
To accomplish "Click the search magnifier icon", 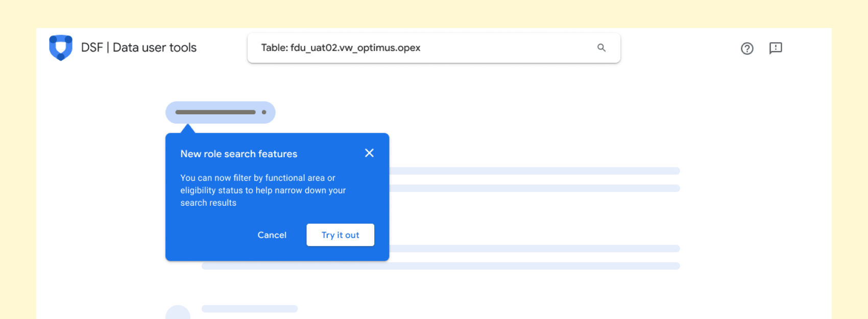I will click(601, 47).
